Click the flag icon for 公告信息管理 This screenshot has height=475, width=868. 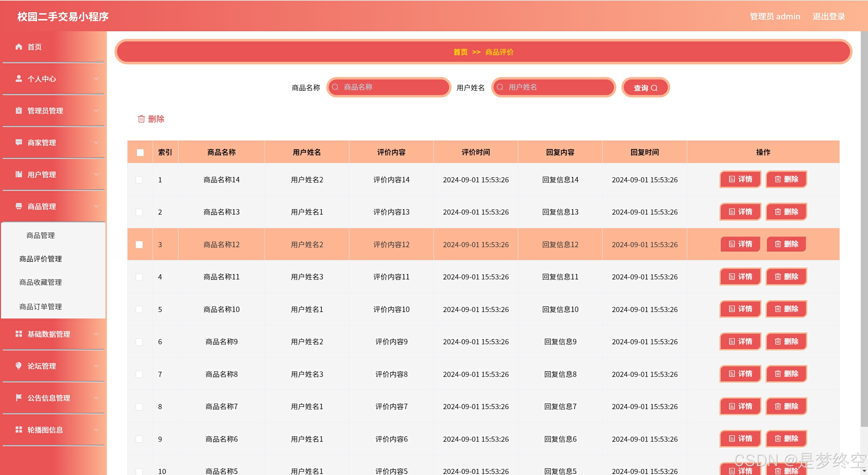(19, 398)
